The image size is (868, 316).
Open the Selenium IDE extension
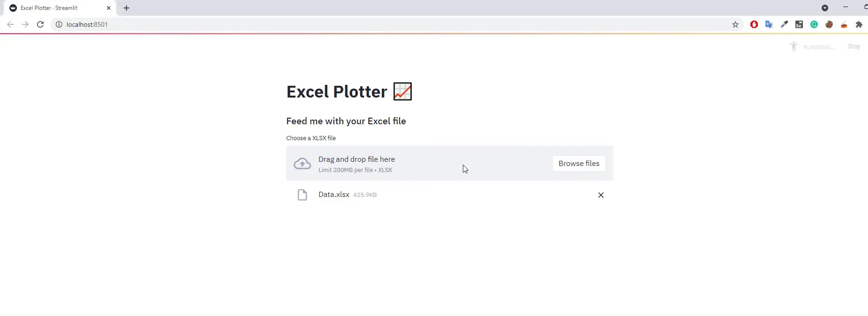pos(799,24)
